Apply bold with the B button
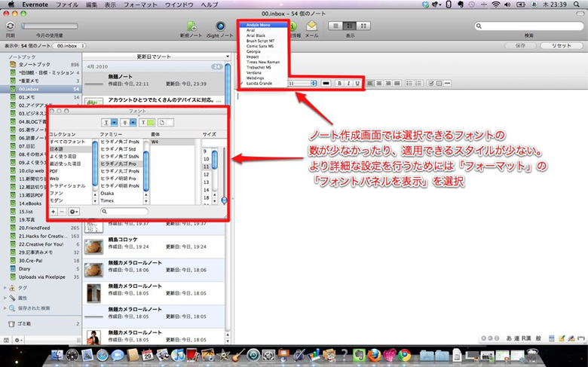This screenshot has height=367, width=588. (339, 83)
